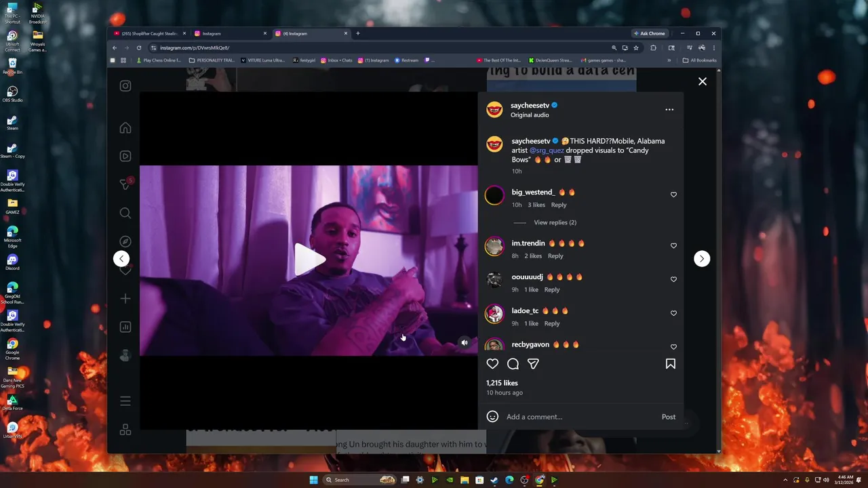
Task: Share the post with the share icon
Action: point(533,364)
